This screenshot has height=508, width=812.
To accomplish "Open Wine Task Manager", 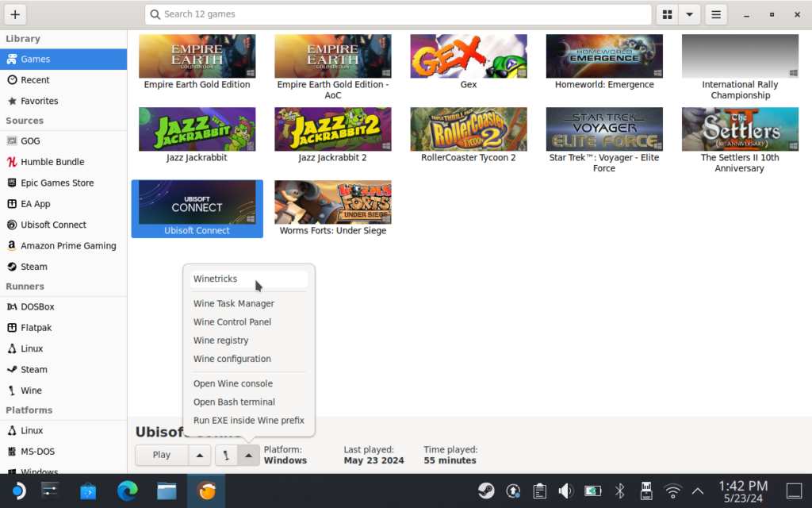I will pos(248,304).
